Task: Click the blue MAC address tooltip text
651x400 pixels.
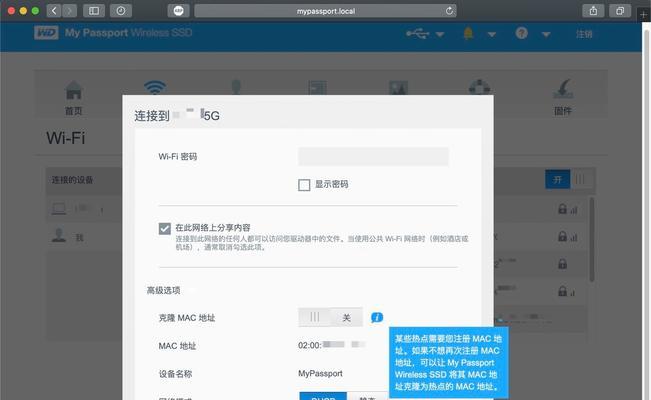Action: [x=448, y=362]
